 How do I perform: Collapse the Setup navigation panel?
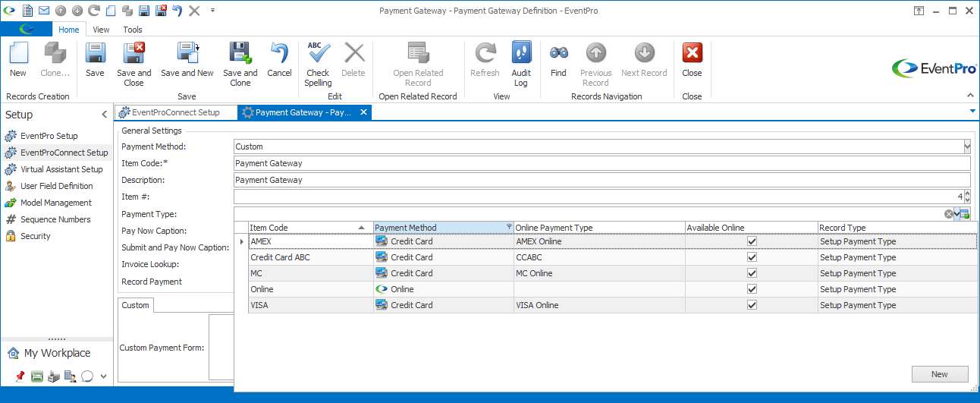click(104, 115)
